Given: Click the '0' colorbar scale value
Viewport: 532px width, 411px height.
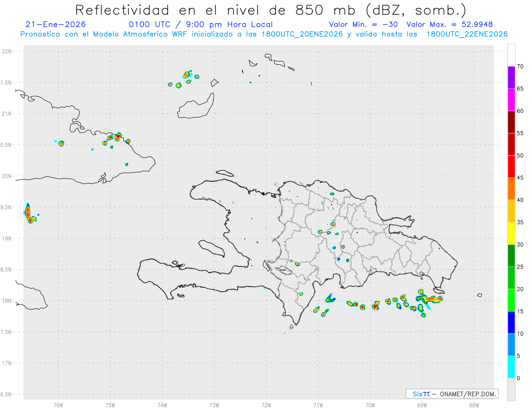Looking at the screenshot, I should (518, 378).
